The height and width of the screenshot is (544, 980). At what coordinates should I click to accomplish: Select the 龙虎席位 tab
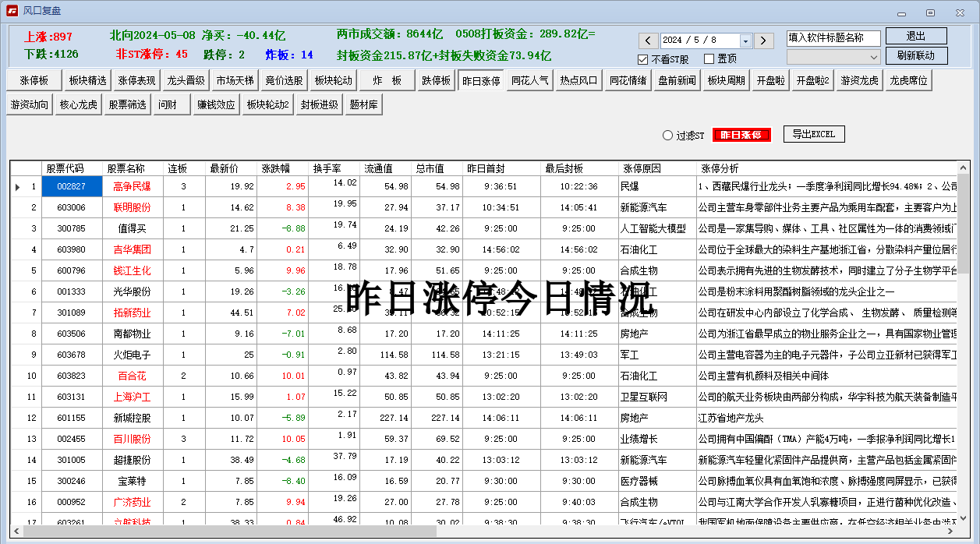point(909,80)
